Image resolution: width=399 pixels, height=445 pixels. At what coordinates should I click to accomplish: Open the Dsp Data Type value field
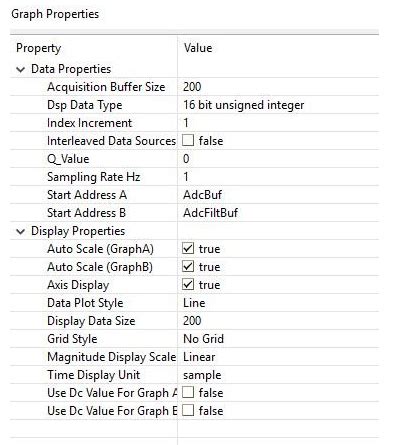278,105
